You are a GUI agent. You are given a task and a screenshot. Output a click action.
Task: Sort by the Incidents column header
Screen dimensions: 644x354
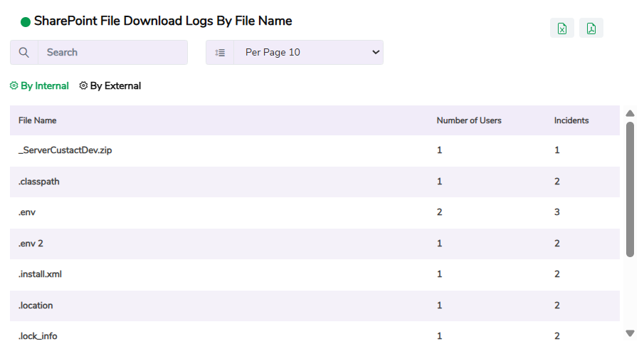(571, 120)
